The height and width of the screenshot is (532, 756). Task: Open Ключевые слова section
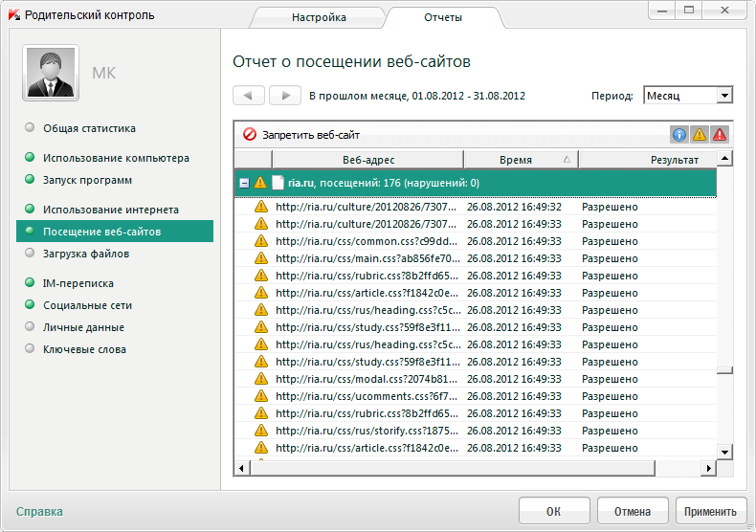(84, 349)
